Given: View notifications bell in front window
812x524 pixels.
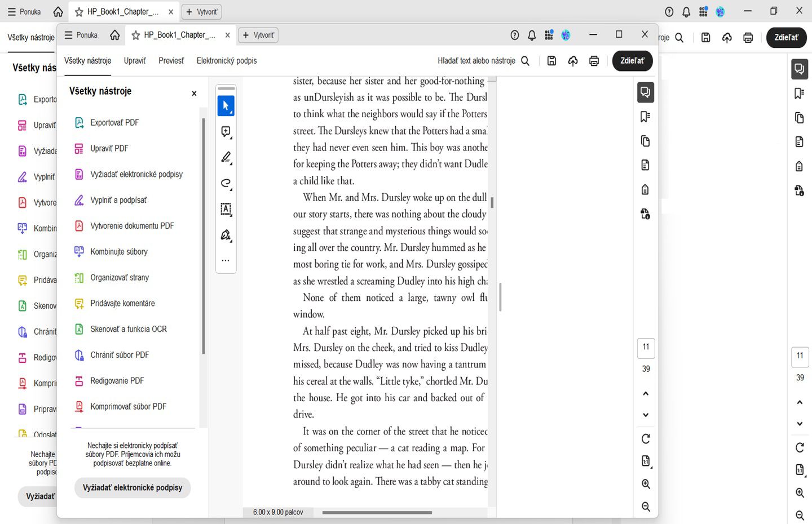Looking at the screenshot, I should click(x=532, y=35).
